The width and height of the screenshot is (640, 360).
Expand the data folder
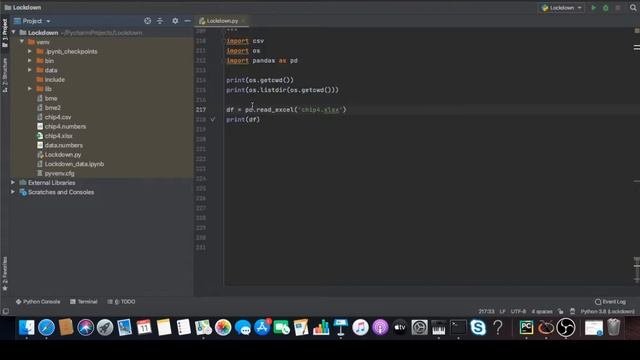30,70
